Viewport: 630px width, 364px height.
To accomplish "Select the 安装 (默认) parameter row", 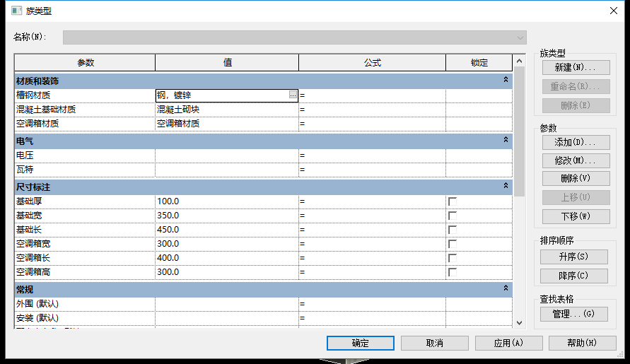I will 263,318.
